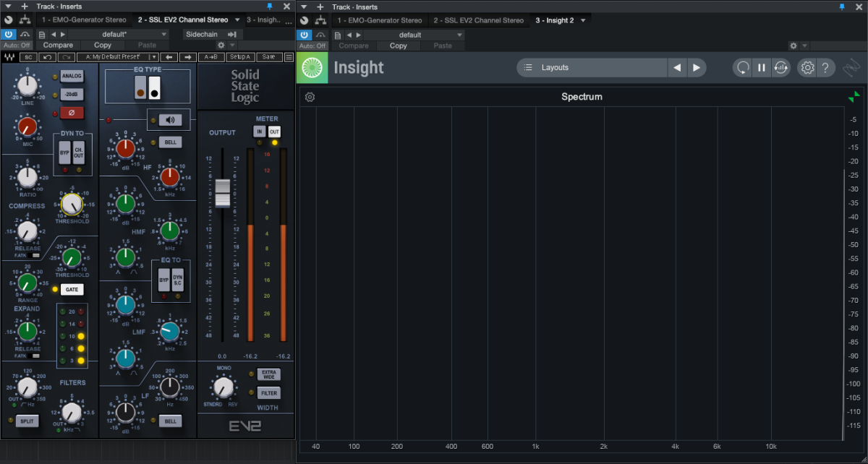Toggle the phase invert Ø button
The height and width of the screenshot is (464, 868).
click(x=72, y=112)
